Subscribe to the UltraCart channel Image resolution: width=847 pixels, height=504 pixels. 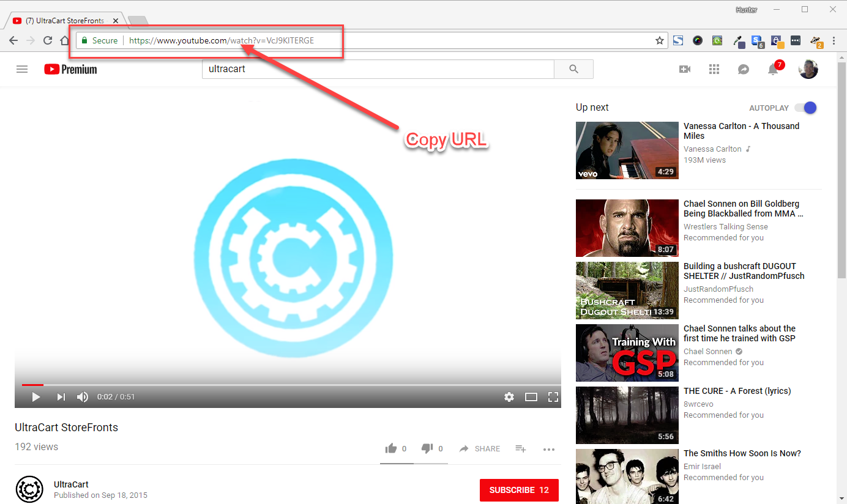click(x=519, y=490)
